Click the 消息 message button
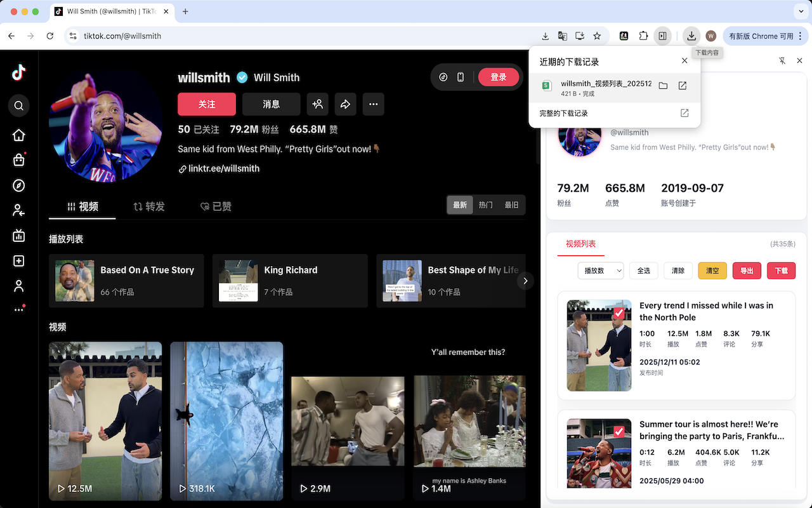The height and width of the screenshot is (508, 812). pos(272,104)
